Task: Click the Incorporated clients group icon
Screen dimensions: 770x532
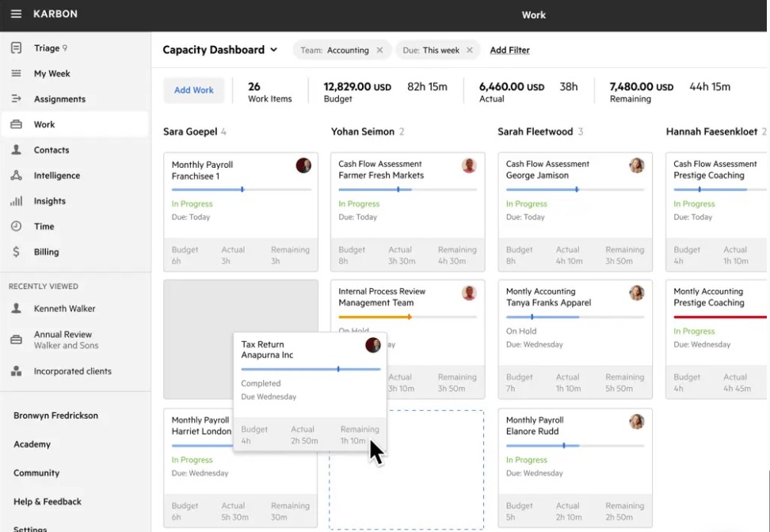Action: (16, 371)
